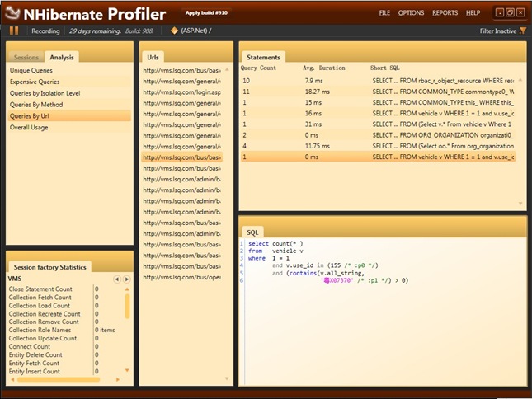This screenshot has width=532, height=399.
Task: Click the orange diamond ASP.Net icon
Action: pos(174,31)
